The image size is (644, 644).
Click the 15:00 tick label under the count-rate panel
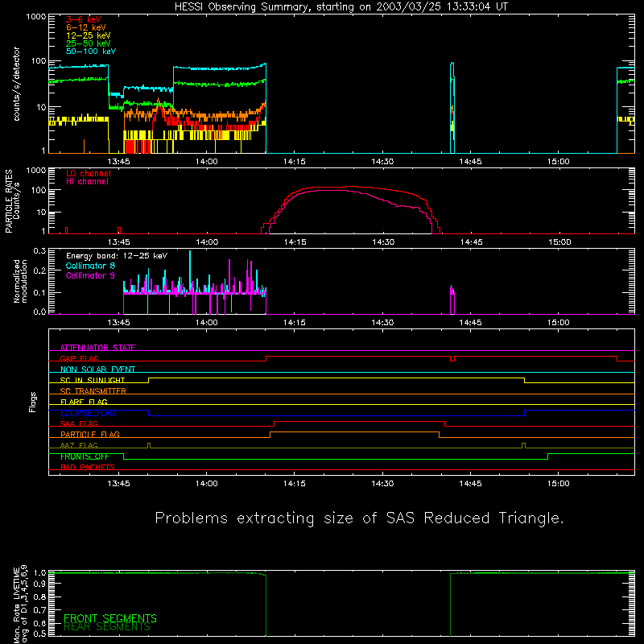tap(558, 162)
